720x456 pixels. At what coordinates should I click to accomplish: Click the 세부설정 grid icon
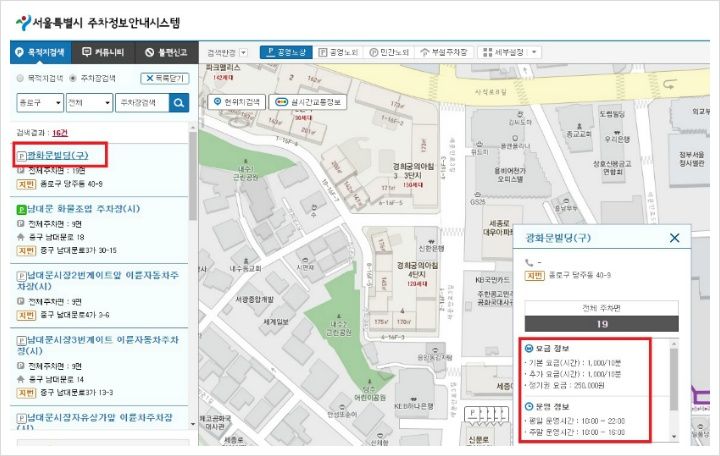tap(488, 52)
